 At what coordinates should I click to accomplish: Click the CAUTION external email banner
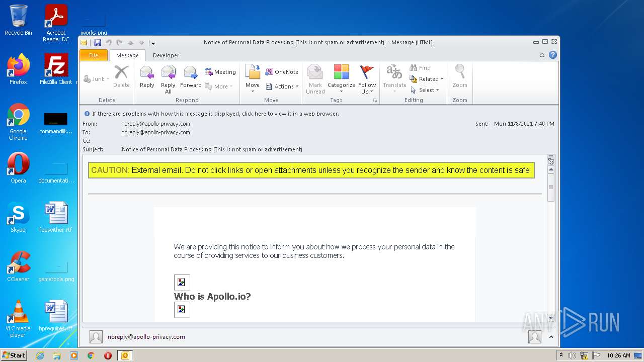(x=311, y=170)
